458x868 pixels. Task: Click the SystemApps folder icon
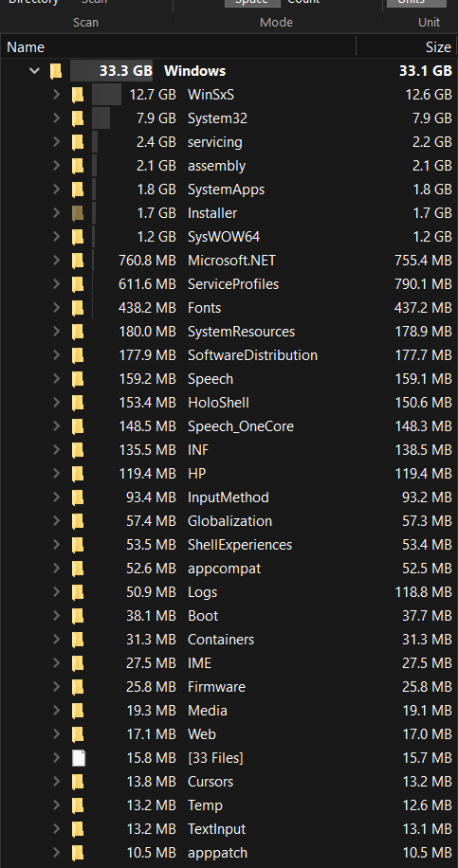[x=78, y=190]
